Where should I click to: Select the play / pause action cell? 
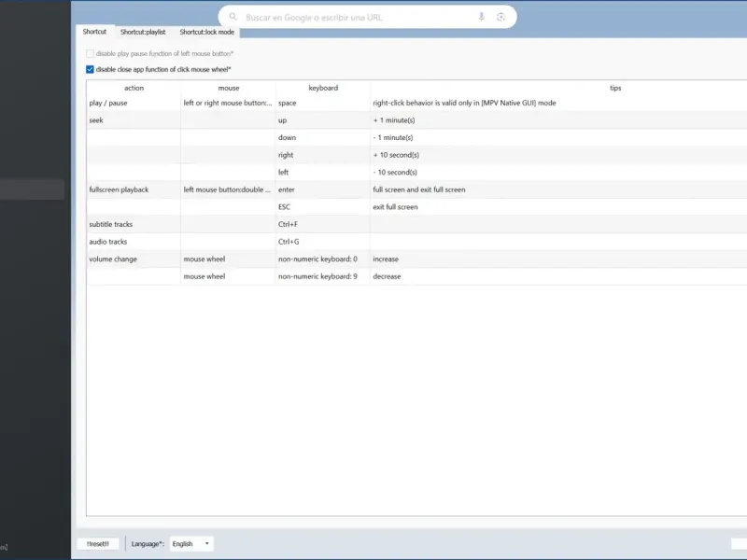(134, 103)
